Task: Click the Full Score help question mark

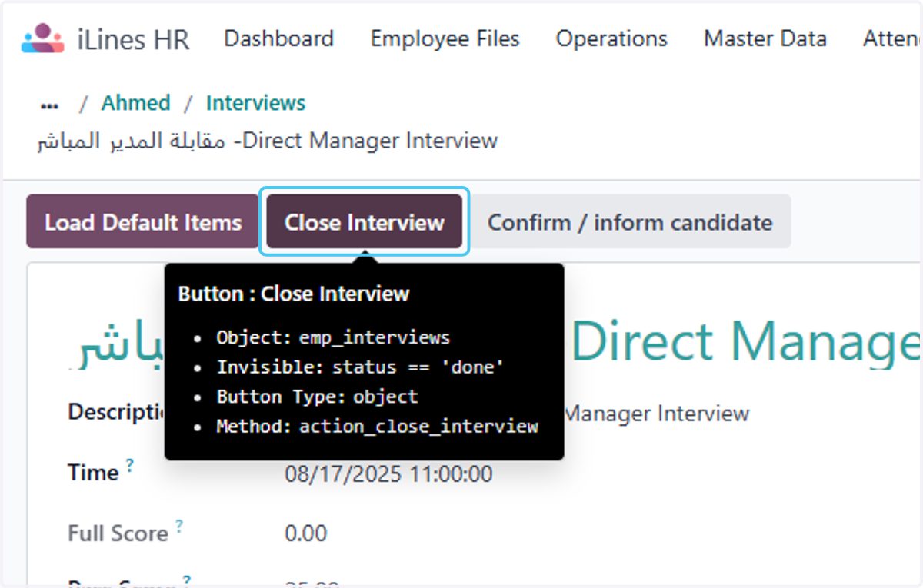Action: [x=179, y=526]
